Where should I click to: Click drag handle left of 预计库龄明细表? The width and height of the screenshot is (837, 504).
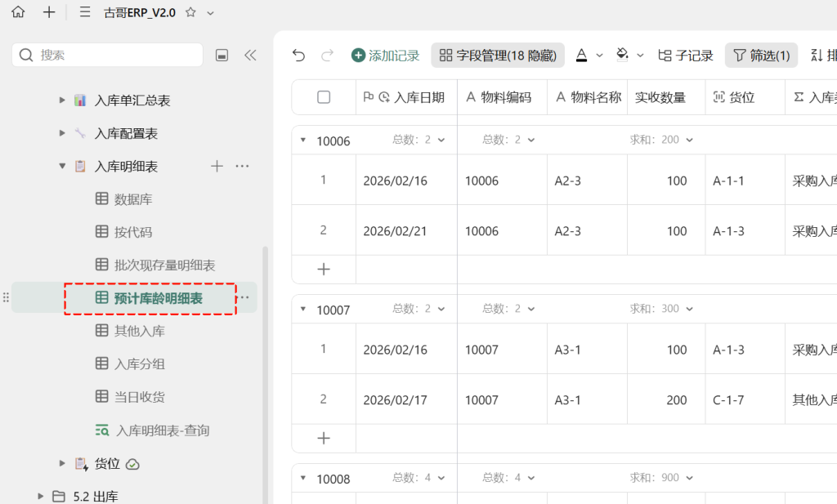click(x=6, y=297)
